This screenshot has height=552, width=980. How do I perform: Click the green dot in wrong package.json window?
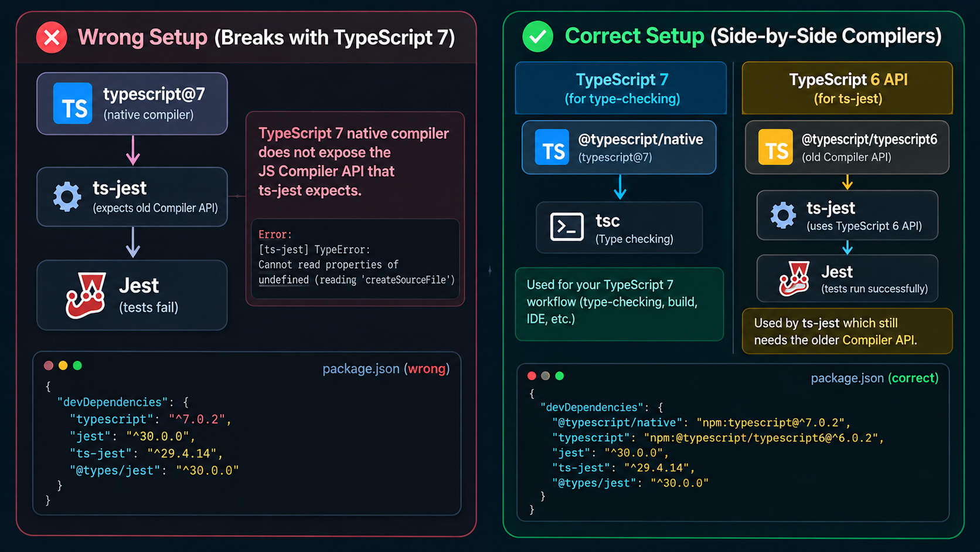[x=77, y=365]
